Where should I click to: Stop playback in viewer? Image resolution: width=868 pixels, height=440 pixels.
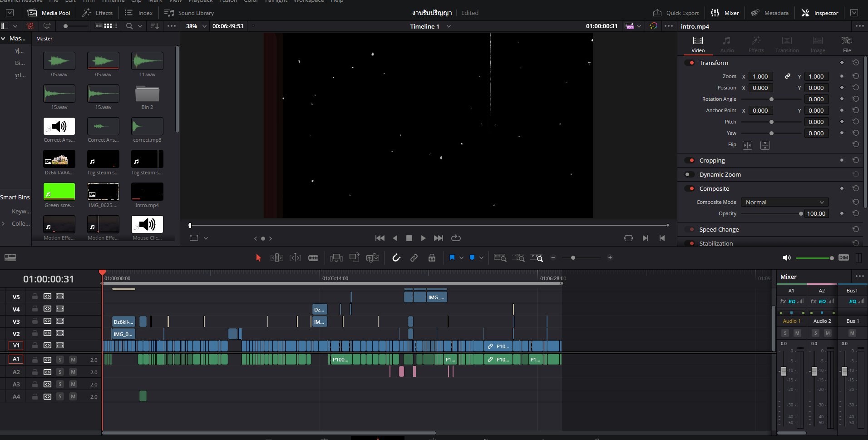(x=409, y=238)
